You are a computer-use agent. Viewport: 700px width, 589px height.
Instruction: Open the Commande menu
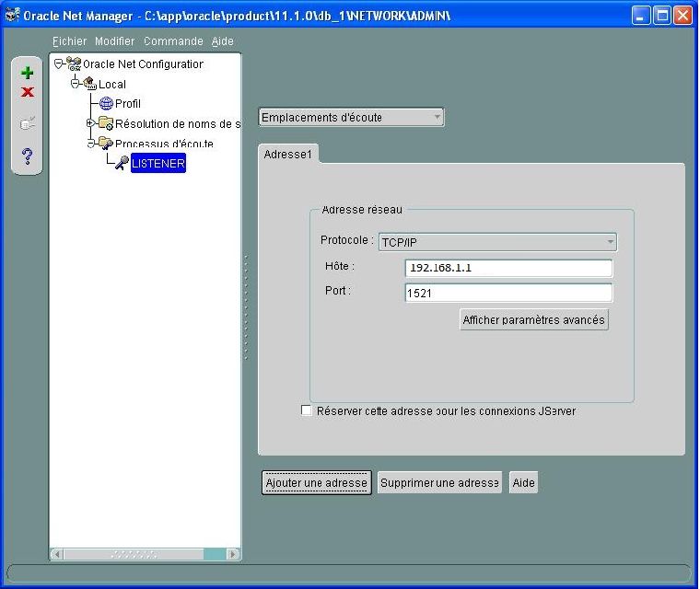click(x=173, y=41)
